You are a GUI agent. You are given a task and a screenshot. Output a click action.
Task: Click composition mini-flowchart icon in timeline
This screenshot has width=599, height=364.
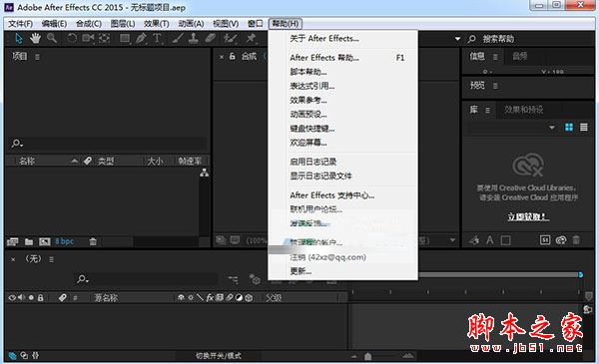pyautogui.click(x=233, y=279)
